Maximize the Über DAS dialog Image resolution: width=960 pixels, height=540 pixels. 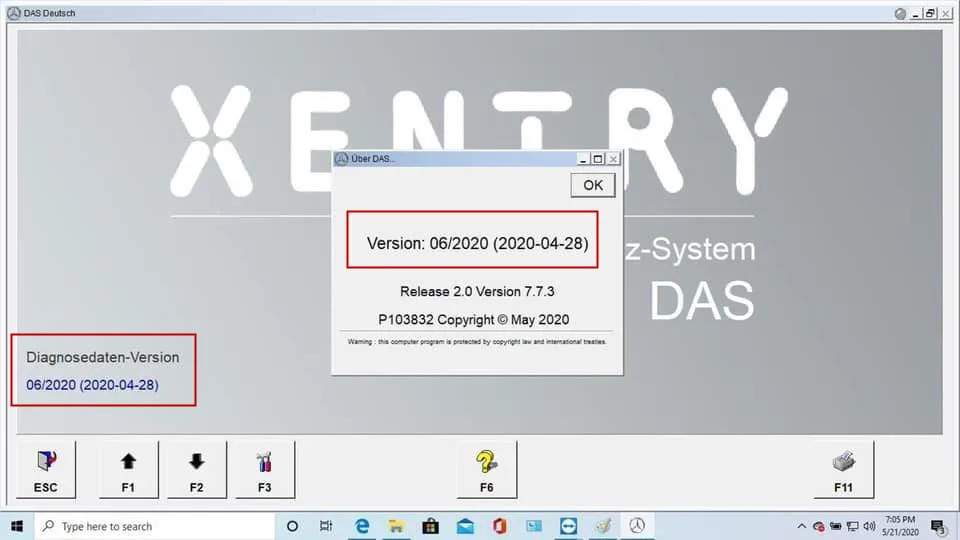click(598, 159)
